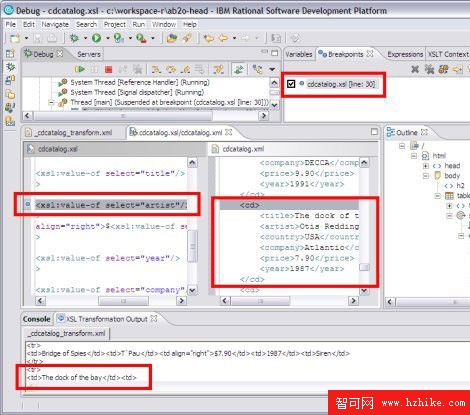The height and width of the screenshot is (415, 470).
Task: Collapse the html node in Outline
Action: [414, 156]
